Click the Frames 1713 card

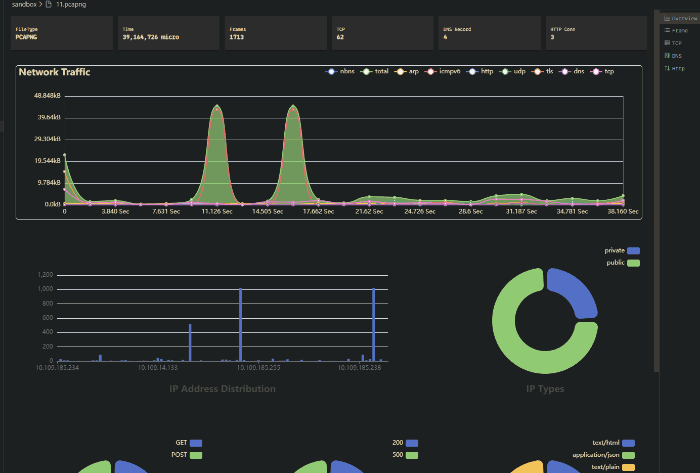pyautogui.click(x=276, y=33)
